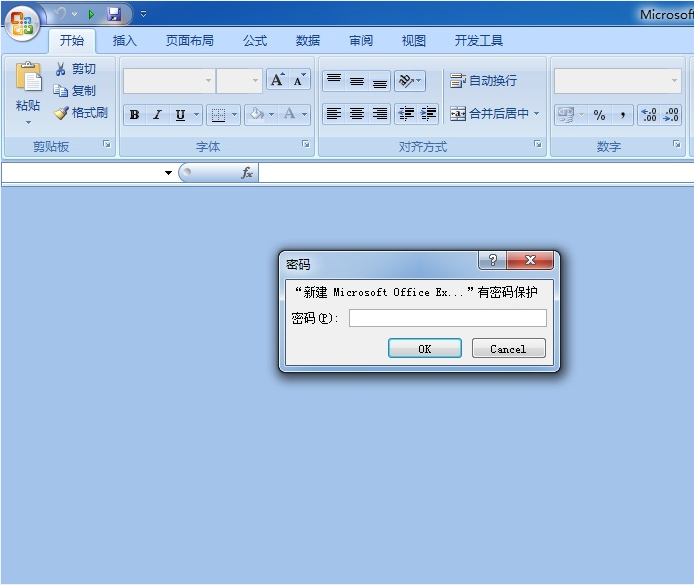The image size is (694, 585).
Task: Click the 格式刷 format painter
Action: [x=81, y=113]
